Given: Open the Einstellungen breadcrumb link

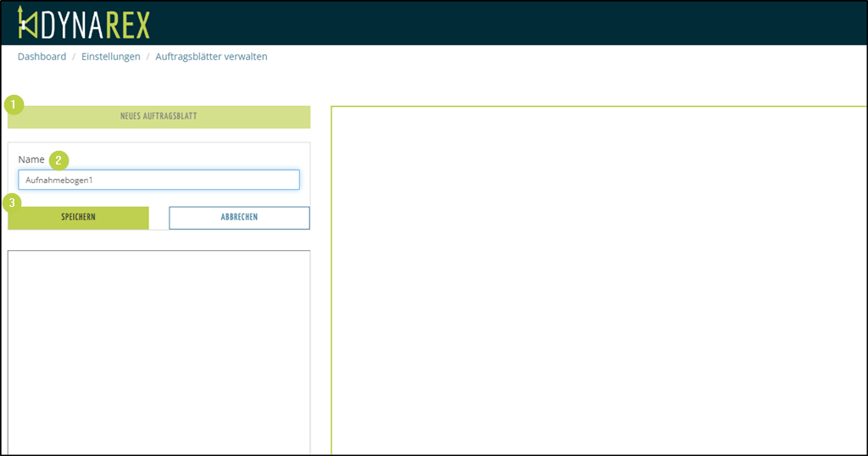Looking at the screenshot, I should 111,57.
